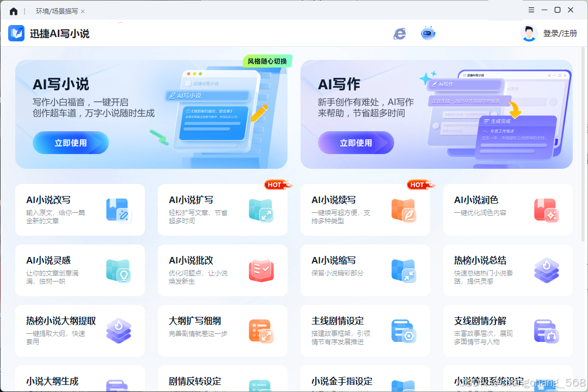Click the AI写小说 banner heading
588x392 pixels.
tap(61, 84)
